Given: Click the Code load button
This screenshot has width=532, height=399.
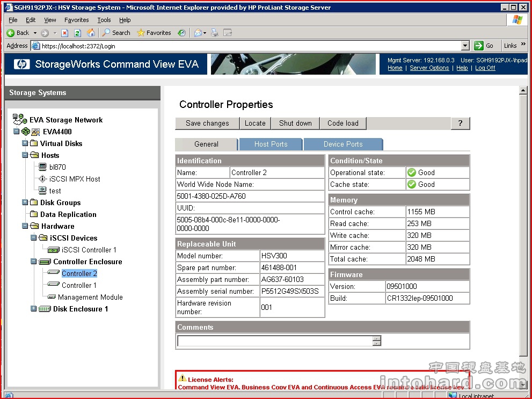Looking at the screenshot, I should pyautogui.click(x=342, y=123).
